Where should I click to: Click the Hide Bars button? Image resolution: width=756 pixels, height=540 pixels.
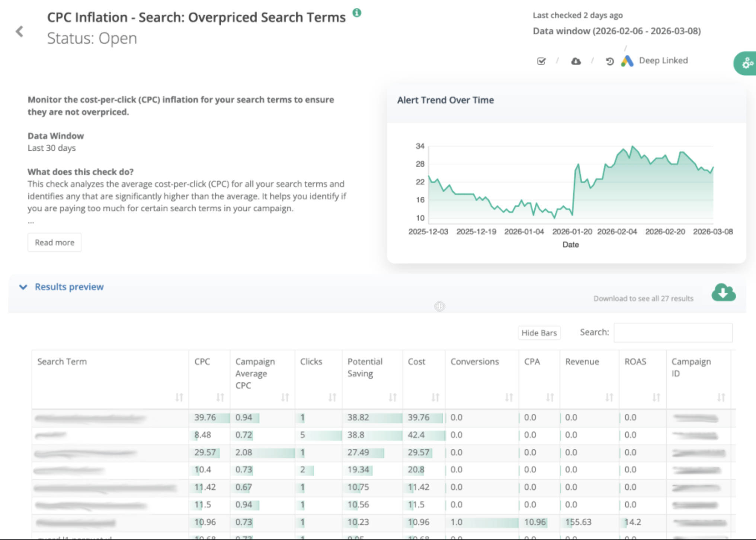click(539, 332)
